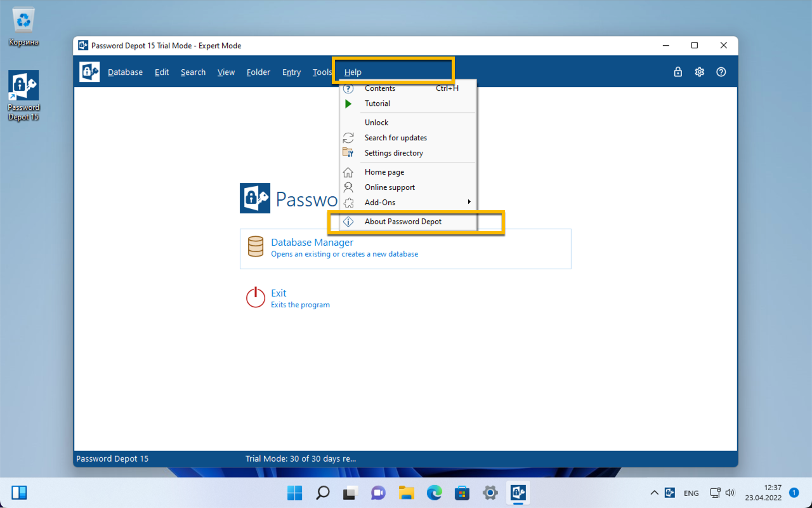Click the Database Manager stack icon
812x508 pixels.
pos(256,246)
